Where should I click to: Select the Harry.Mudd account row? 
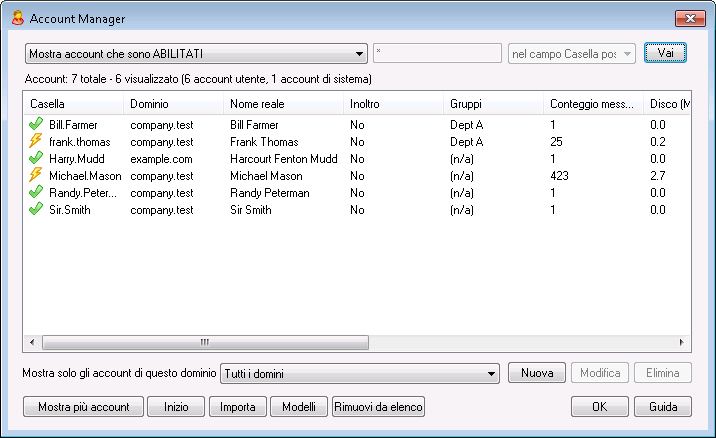[x=357, y=158]
